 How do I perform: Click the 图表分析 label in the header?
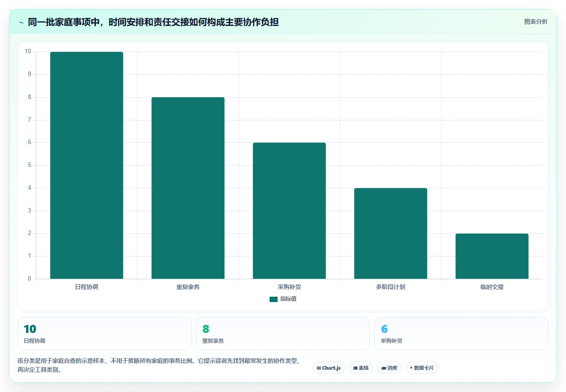click(536, 21)
